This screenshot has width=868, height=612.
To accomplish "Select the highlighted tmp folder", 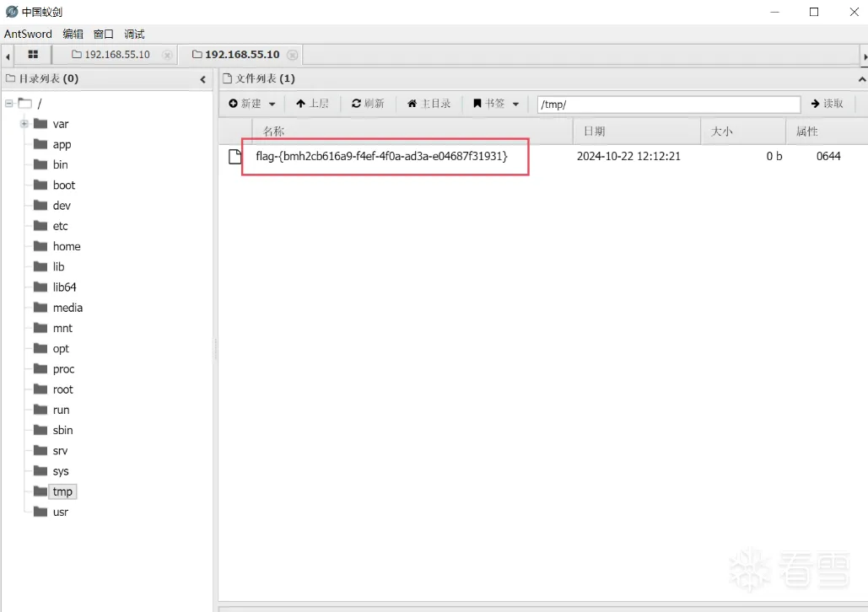I will [62, 492].
